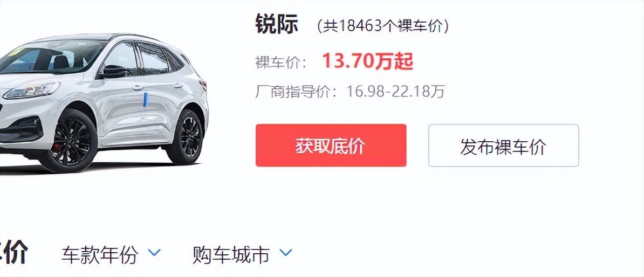The height and width of the screenshot is (277, 644).
Task: Click the 发布裸车价 outlined button
Action: (504, 146)
